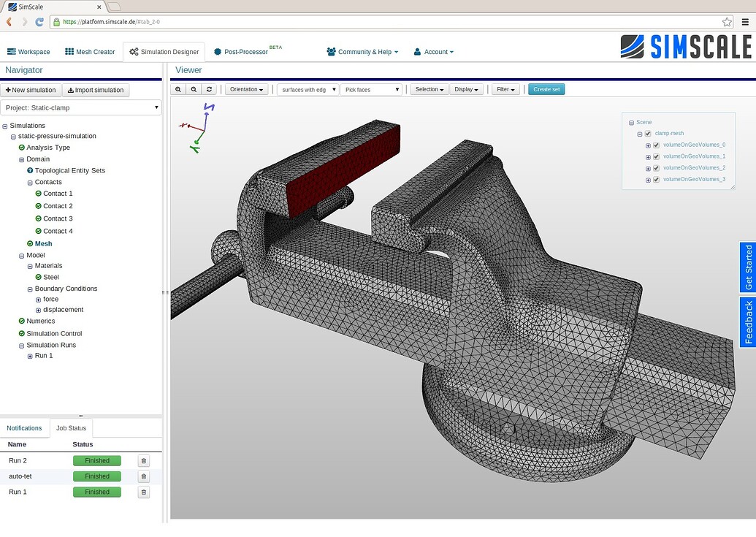Uncheck volumeOnGeoVolumes_3 in Scene panel
Image resolution: width=756 pixels, height=537 pixels.
click(656, 180)
